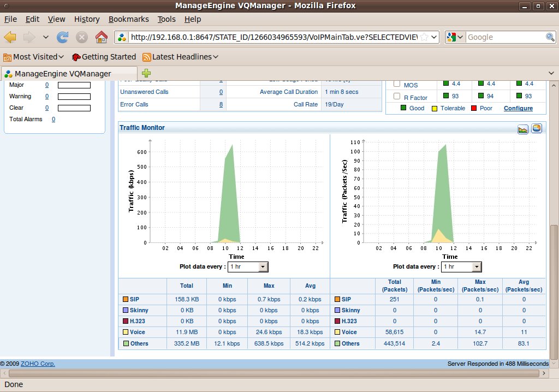The image size is (559, 392).
Task: Click the 638.5 kbps Others max cell
Action: (x=269, y=343)
